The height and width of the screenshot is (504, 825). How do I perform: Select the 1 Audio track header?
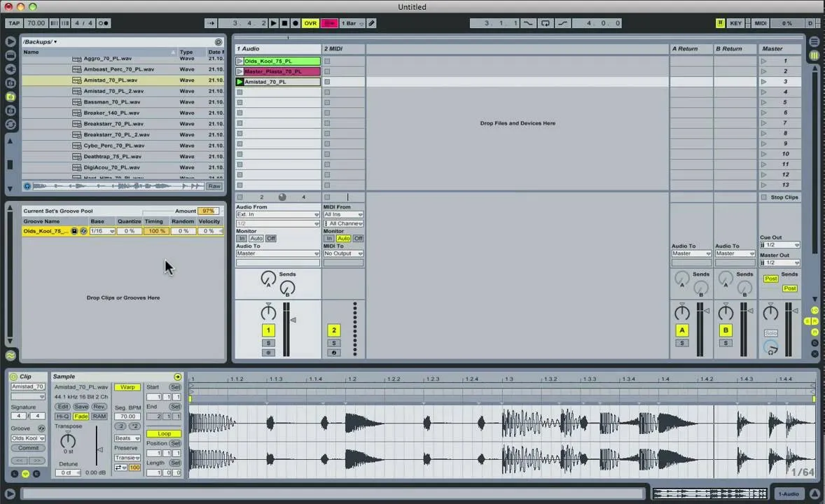click(x=278, y=48)
